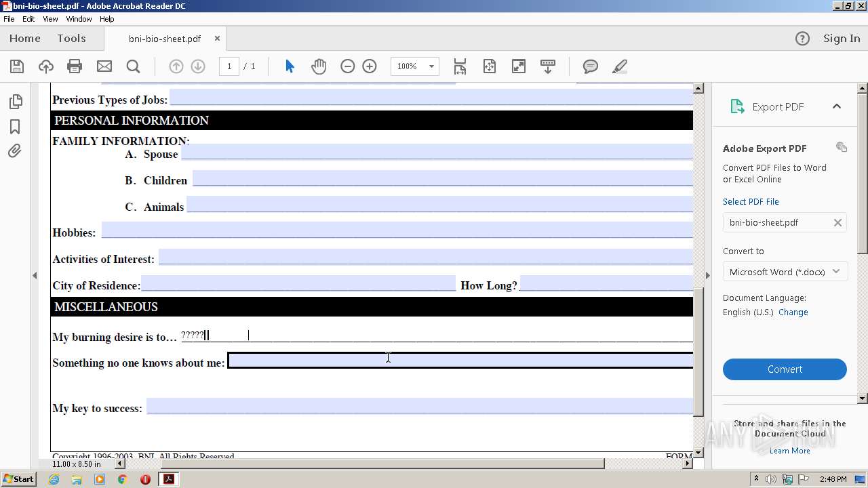Screen dimensions: 868x488
Task: Click the document horizontal scrollbar thumb
Action: [x=382, y=464]
